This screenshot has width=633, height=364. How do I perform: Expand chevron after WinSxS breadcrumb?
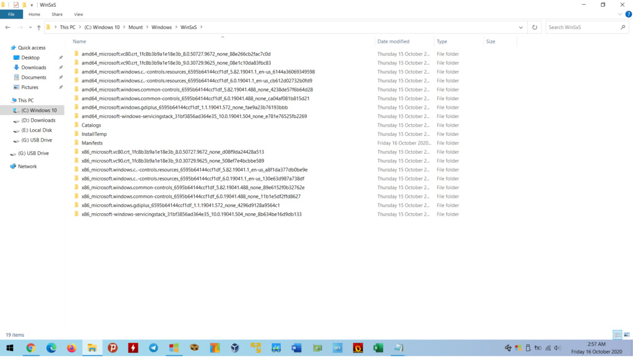202,27
